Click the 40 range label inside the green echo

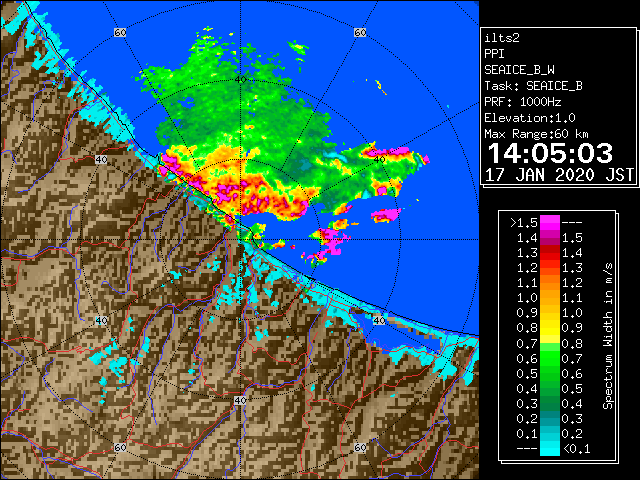(x=240, y=79)
